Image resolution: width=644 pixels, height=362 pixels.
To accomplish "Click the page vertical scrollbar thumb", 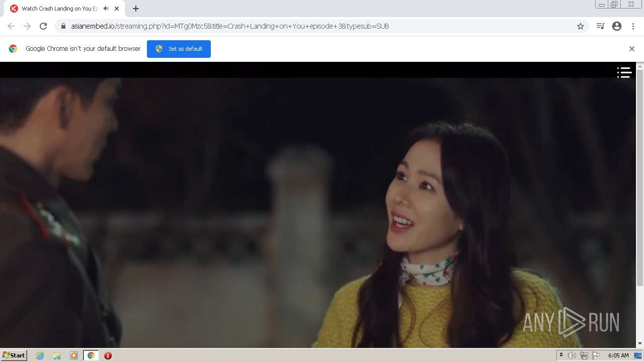I will pyautogui.click(x=640, y=177).
